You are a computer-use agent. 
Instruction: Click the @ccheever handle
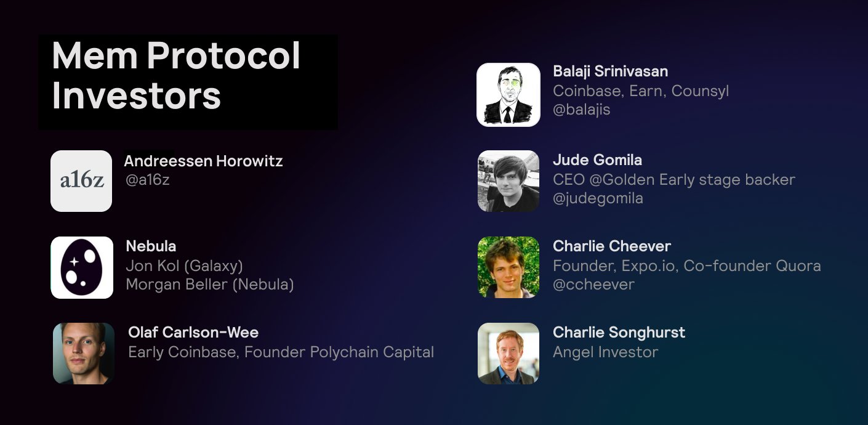[593, 285]
